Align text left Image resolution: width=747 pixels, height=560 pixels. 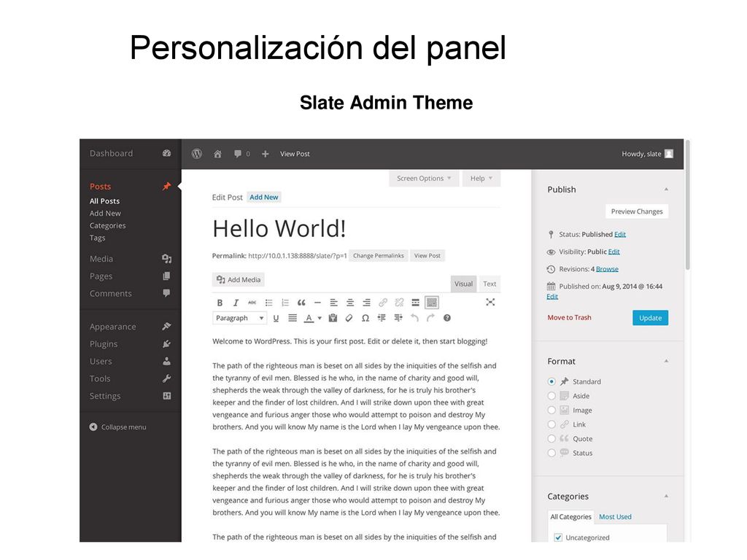click(334, 303)
